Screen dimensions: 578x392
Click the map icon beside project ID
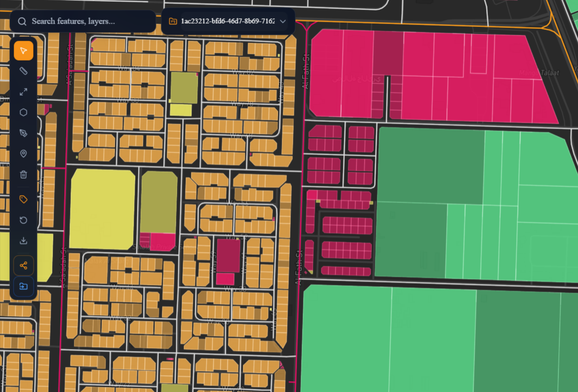tap(173, 21)
